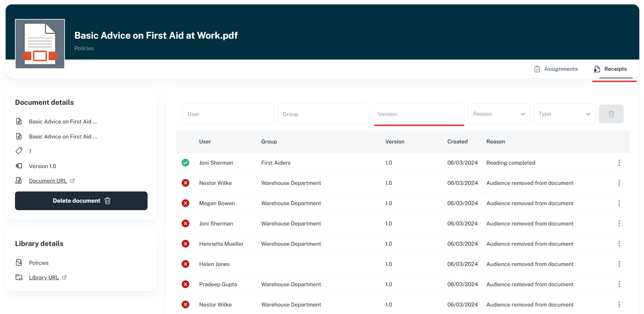Open row menu for Helen Jones
644x314 pixels.
click(619, 264)
